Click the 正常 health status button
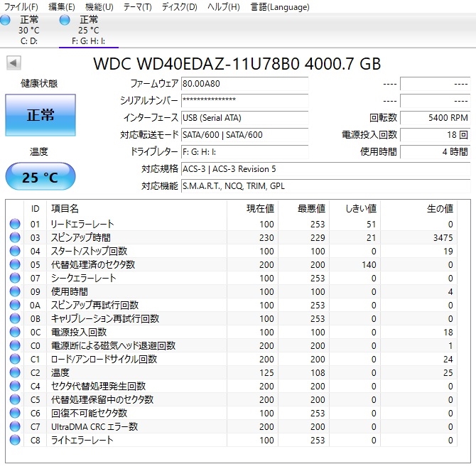This screenshot has width=476, height=469. [x=40, y=115]
